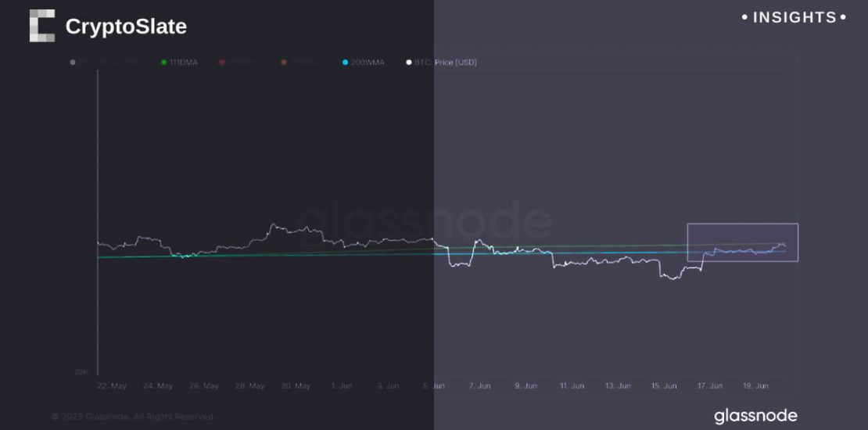Click the INSIGHTS label
This screenshot has width=868, height=430.
[x=794, y=17]
